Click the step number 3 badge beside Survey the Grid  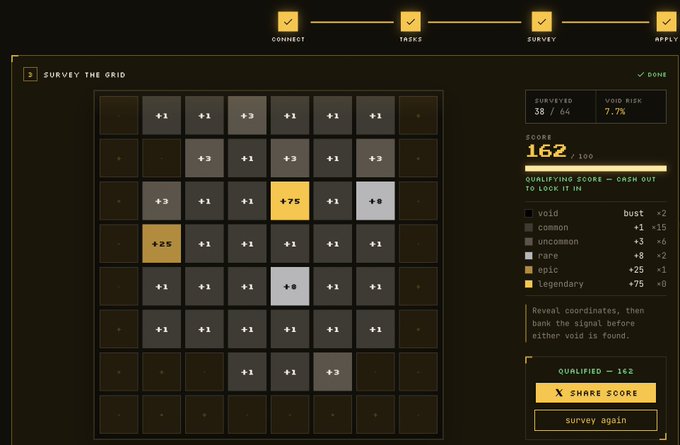pos(30,75)
